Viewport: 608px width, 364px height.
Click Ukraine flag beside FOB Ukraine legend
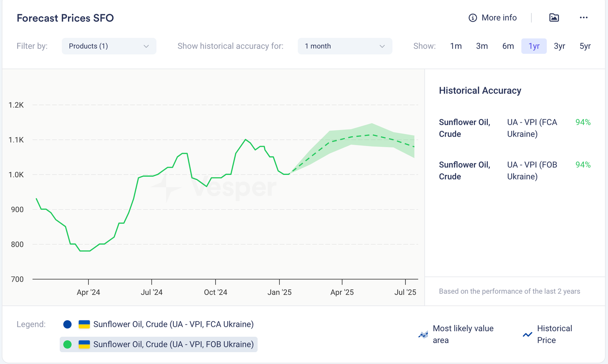click(x=84, y=344)
